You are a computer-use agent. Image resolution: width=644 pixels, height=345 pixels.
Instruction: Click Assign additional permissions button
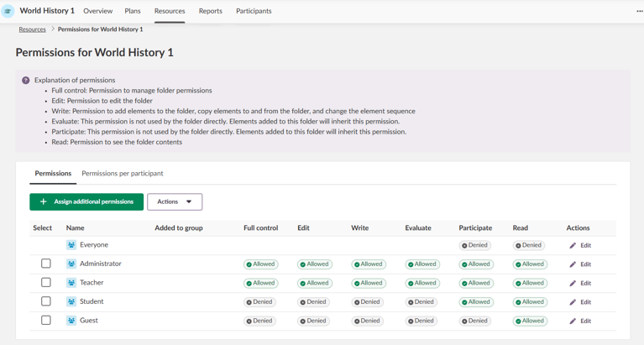[86, 201]
